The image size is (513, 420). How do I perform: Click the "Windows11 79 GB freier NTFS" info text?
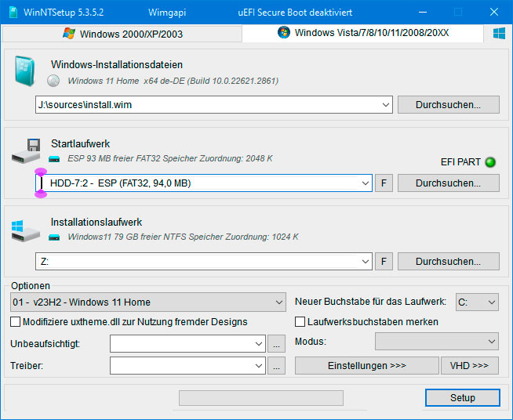[183, 237]
